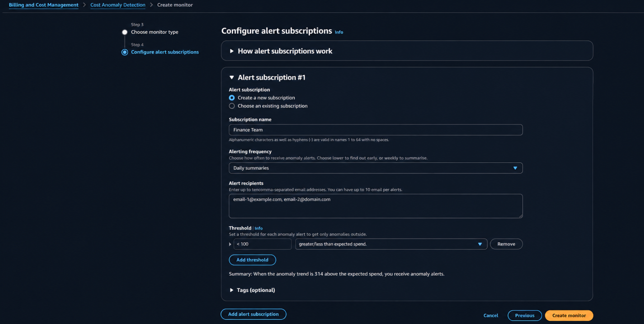
Task: Open Billing and Cost Management breadcrumb
Action: (43, 5)
